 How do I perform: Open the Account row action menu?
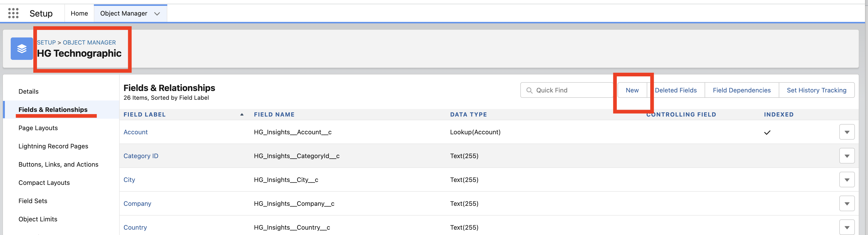(847, 132)
